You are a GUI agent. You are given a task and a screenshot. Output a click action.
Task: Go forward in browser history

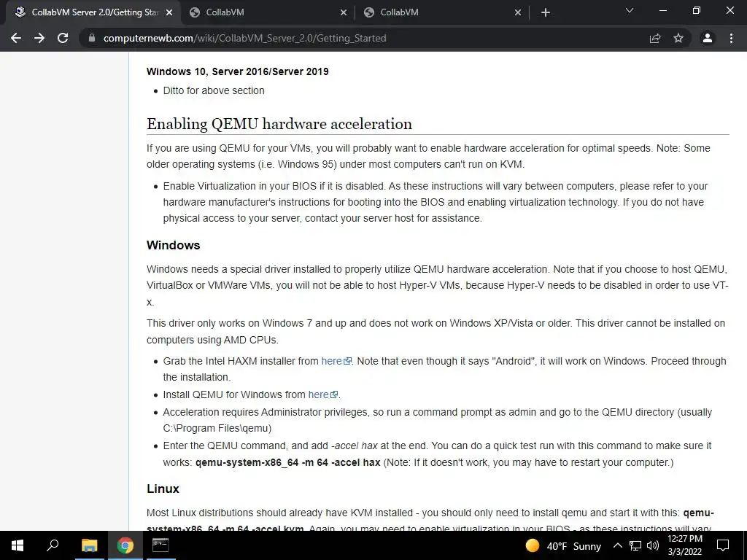coord(39,38)
